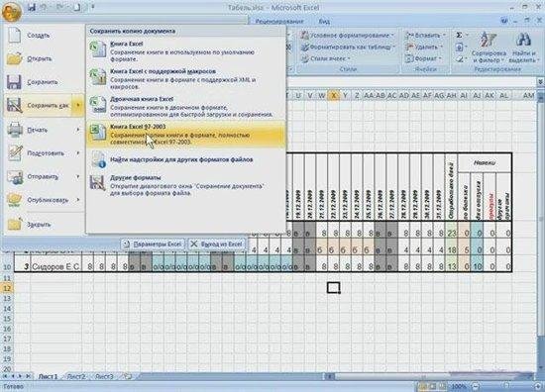The height and width of the screenshot is (392, 545).
Task: Click the AutoSum sigma icon
Action: (459, 35)
